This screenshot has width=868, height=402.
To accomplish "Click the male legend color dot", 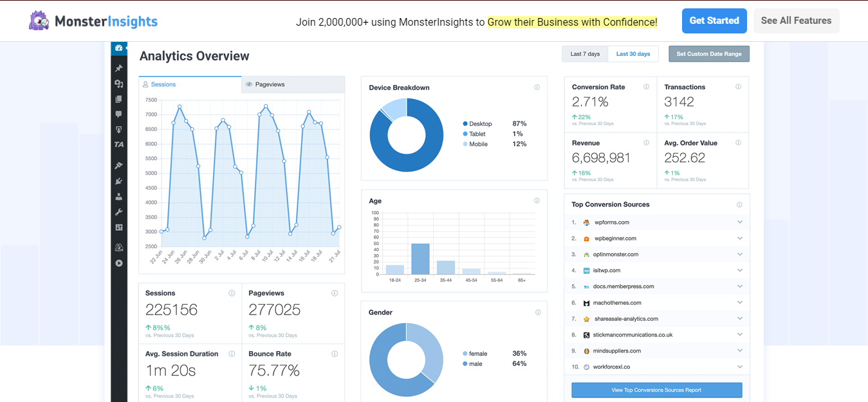I will pyautogui.click(x=465, y=364).
